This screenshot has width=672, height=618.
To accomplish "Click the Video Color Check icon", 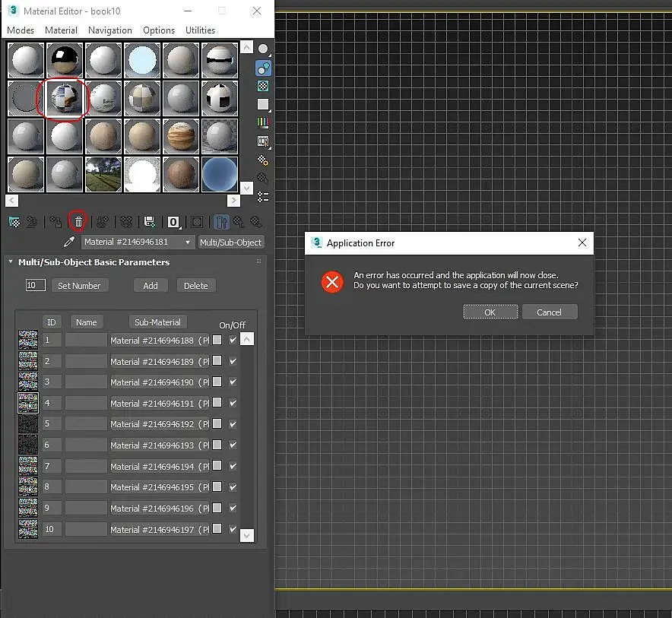I will pyautogui.click(x=263, y=122).
